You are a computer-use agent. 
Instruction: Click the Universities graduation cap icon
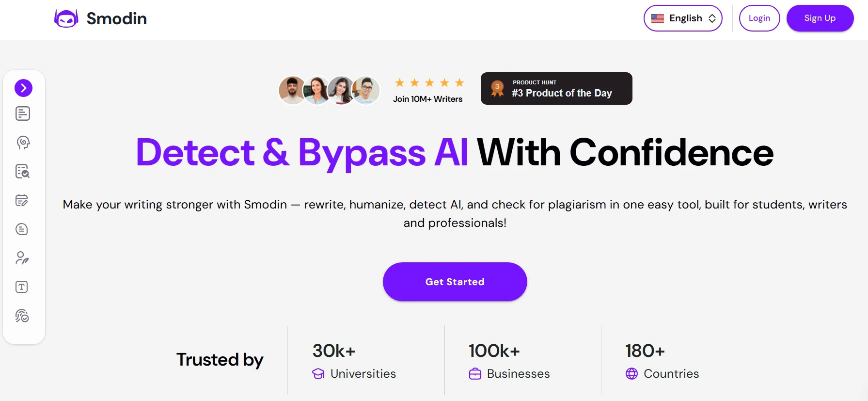click(318, 374)
